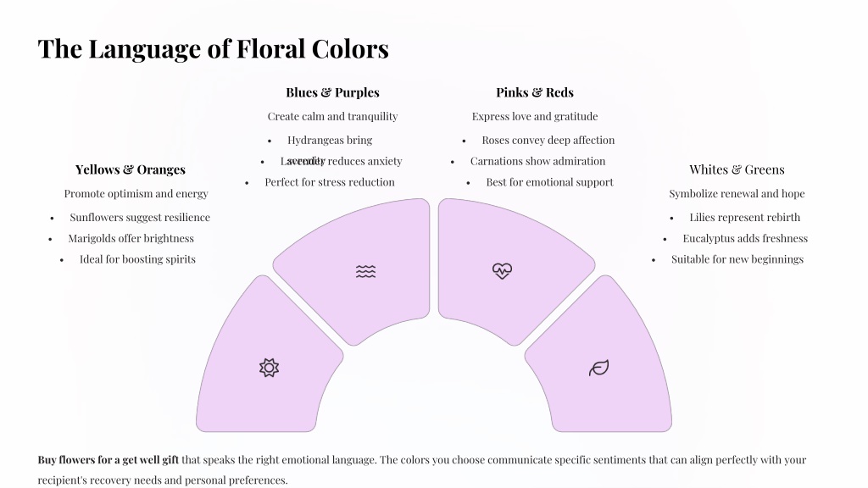Click 'Lilies represent rebirth' bullet
868x488 pixels.
point(744,218)
